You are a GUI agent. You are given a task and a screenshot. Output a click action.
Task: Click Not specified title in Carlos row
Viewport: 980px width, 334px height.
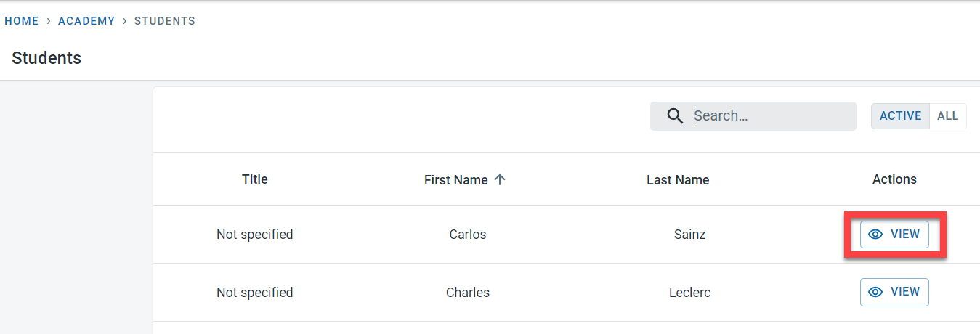click(x=255, y=235)
